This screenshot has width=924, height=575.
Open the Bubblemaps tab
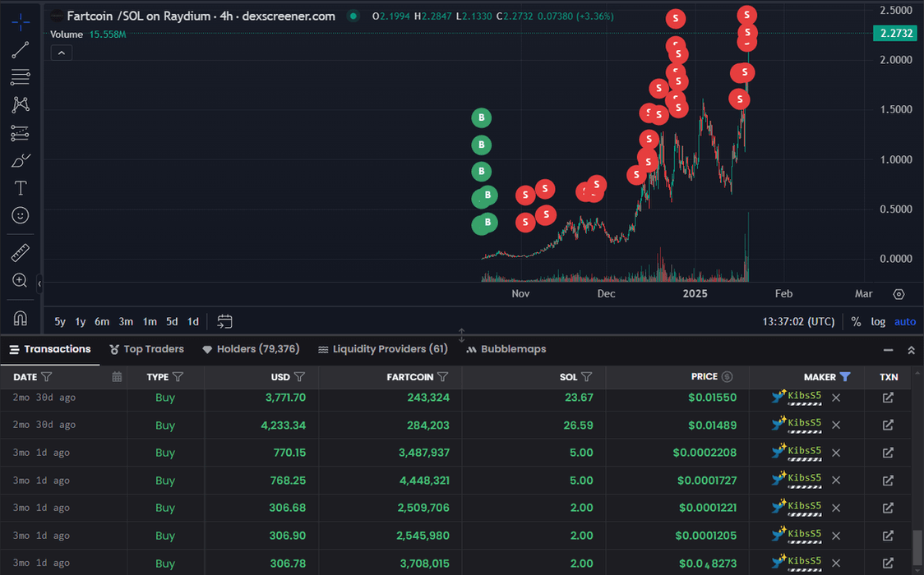506,349
